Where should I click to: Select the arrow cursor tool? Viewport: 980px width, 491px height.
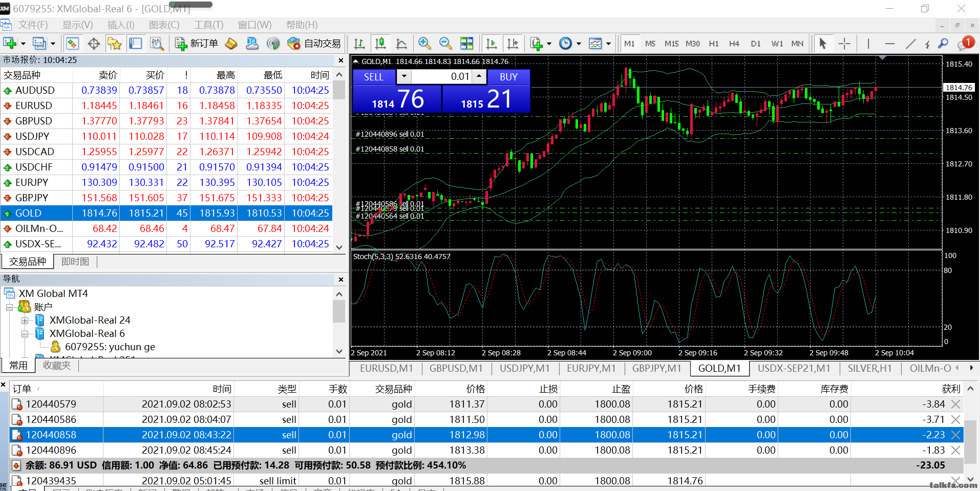(x=822, y=44)
